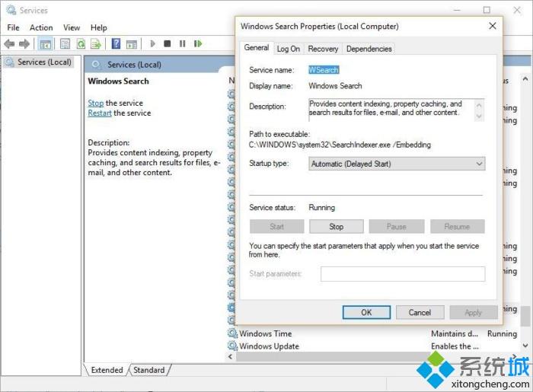Image resolution: width=533 pixels, height=392 pixels.
Task: Switch to the General tab
Action: [x=257, y=47]
